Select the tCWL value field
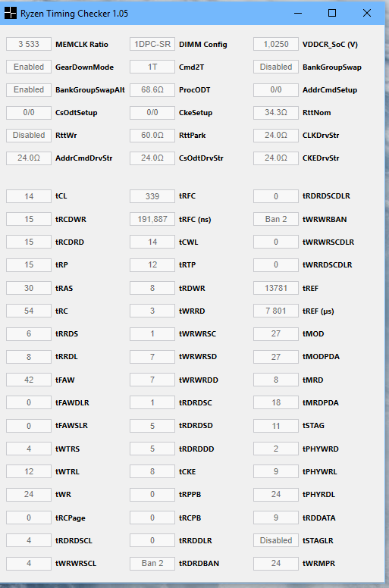 [152, 242]
